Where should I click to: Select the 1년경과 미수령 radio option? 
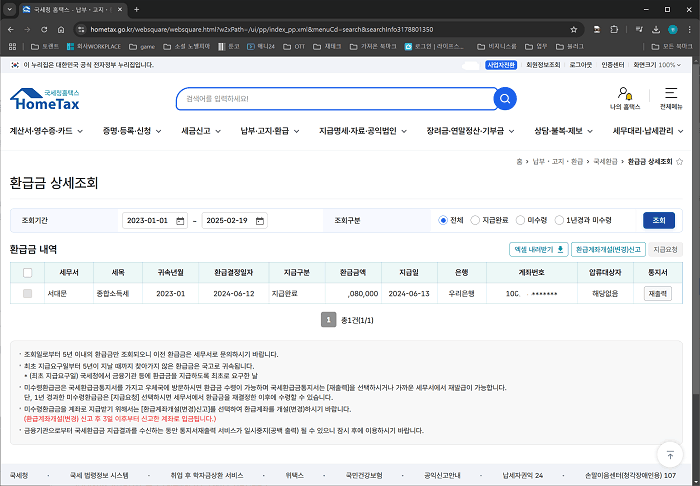point(559,220)
